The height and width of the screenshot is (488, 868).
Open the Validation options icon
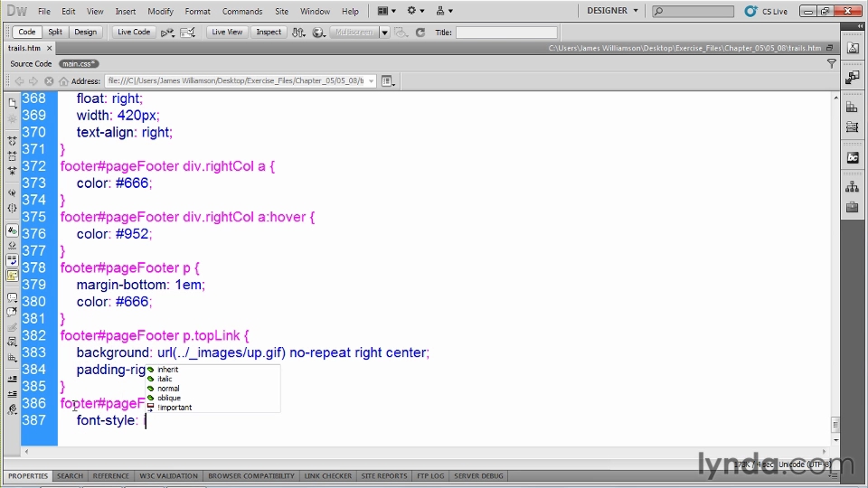click(x=188, y=33)
